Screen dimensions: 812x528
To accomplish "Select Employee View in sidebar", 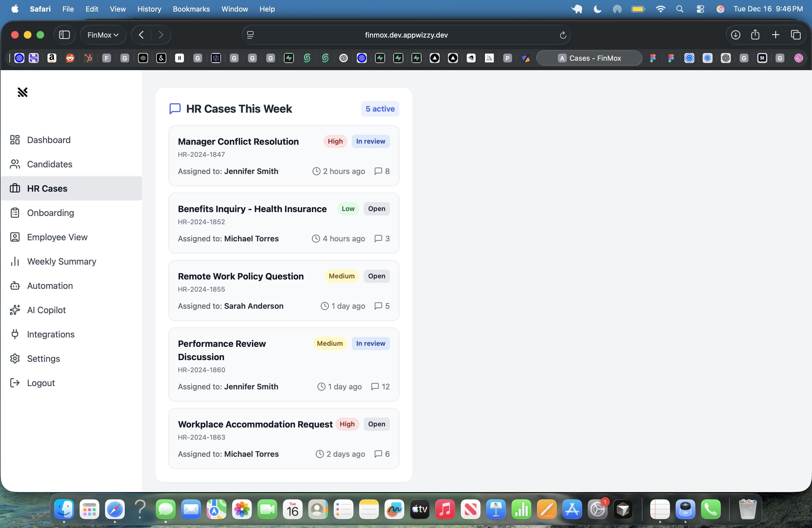I will pyautogui.click(x=57, y=237).
